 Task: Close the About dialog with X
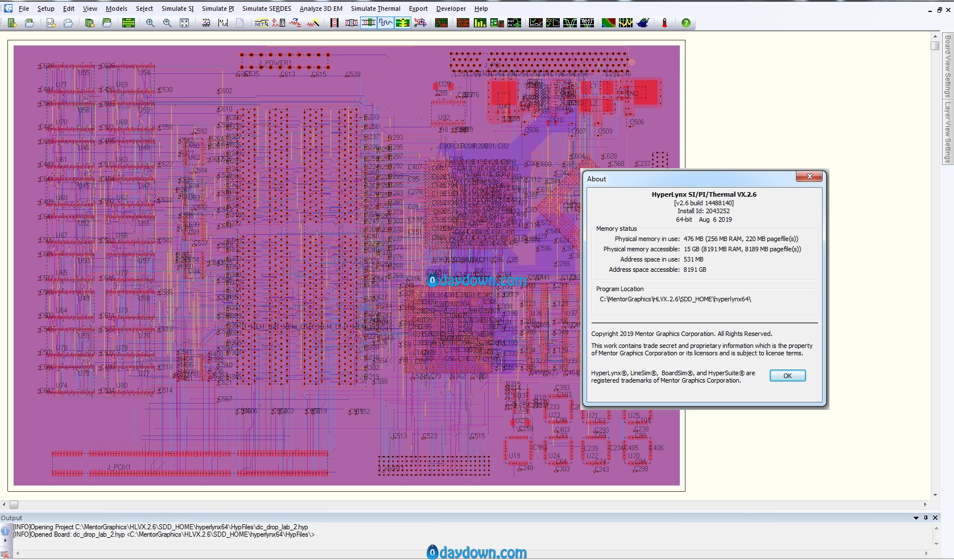(x=809, y=177)
